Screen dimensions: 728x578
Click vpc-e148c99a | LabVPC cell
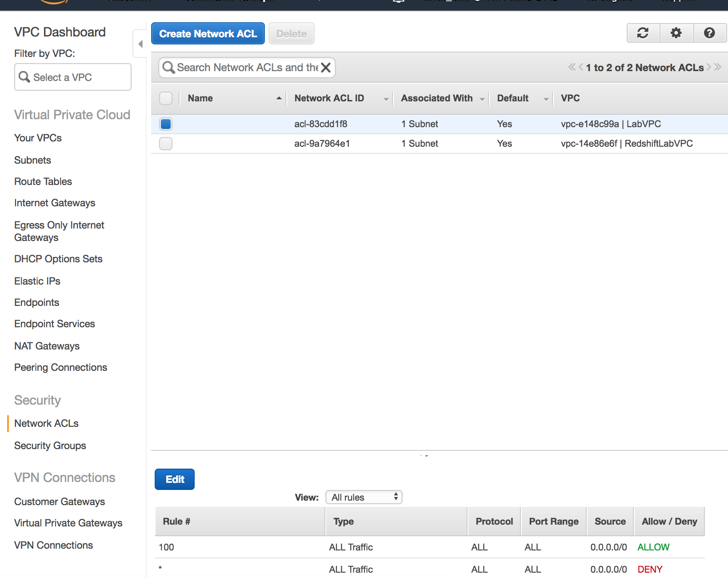click(611, 124)
